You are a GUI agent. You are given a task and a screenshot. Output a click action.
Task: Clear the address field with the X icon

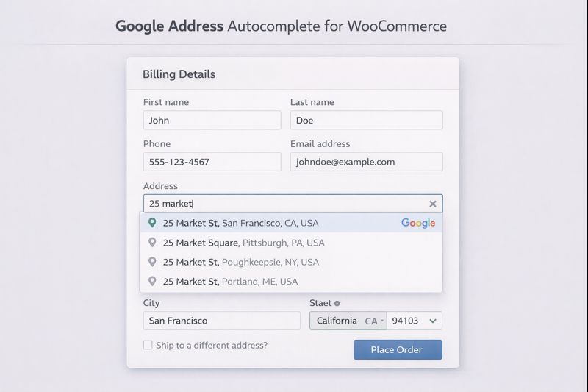(x=432, y=204)
